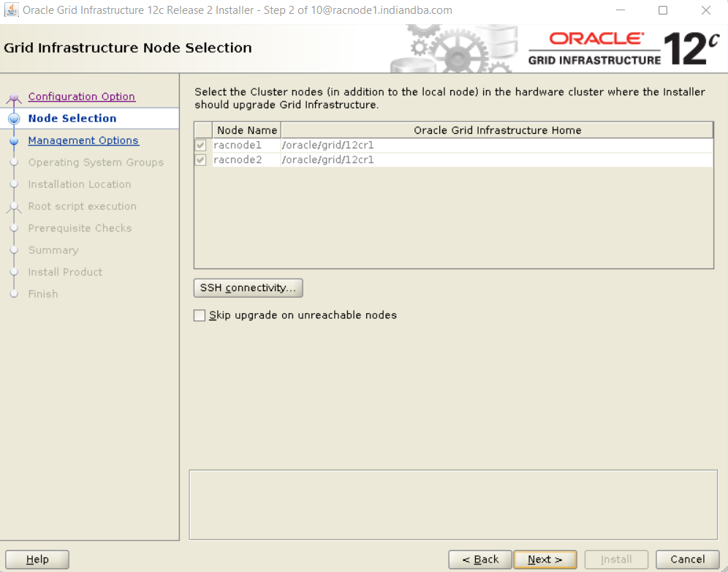Click the Finish step in sidebar
The width and height of the screenshot is (728, 572).
[x=43, y=293]
